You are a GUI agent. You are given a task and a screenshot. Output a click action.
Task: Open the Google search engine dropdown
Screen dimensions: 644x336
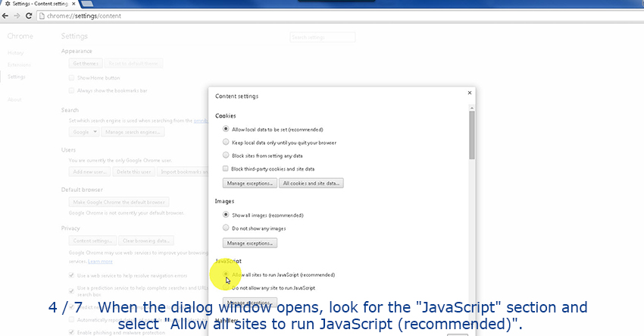coord(83,132)
